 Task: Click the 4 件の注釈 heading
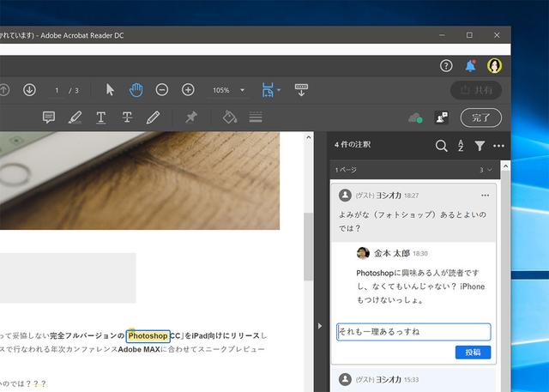point(353,145)
